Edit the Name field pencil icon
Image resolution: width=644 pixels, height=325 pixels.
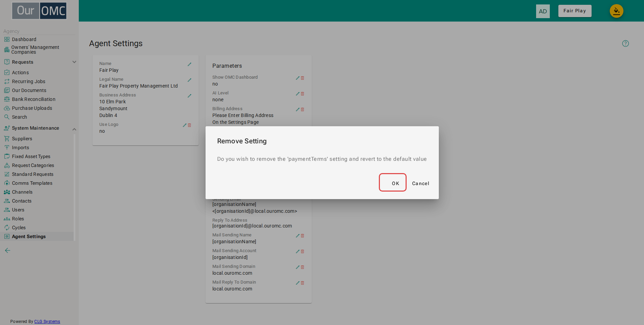pyautogui.click(x=189, y=64)
